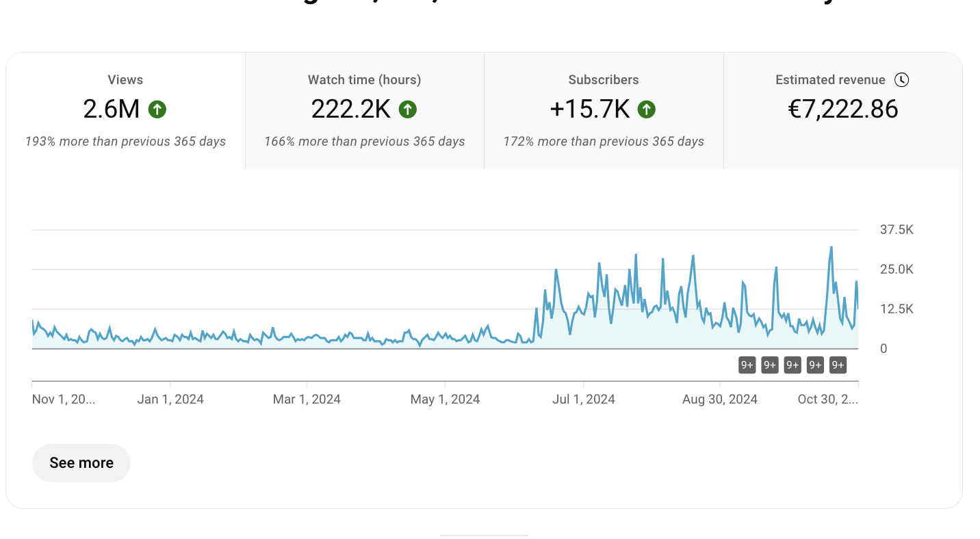
Task: Click the fourth 9+ video marker
Action: click(x=815, y=365)
